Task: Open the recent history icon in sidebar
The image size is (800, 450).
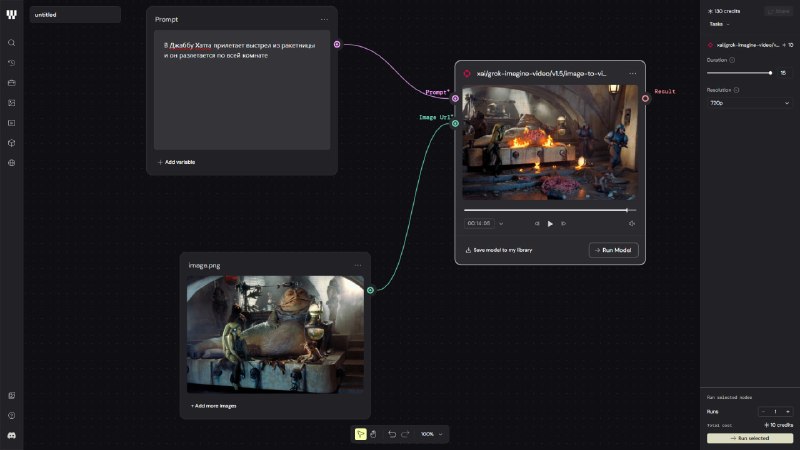Action: point(11,63)
